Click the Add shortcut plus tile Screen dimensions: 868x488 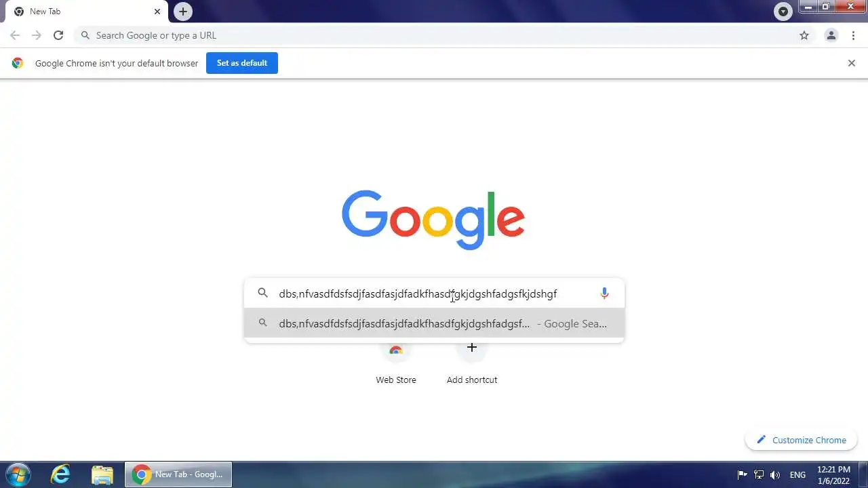(x=472, y=361)
